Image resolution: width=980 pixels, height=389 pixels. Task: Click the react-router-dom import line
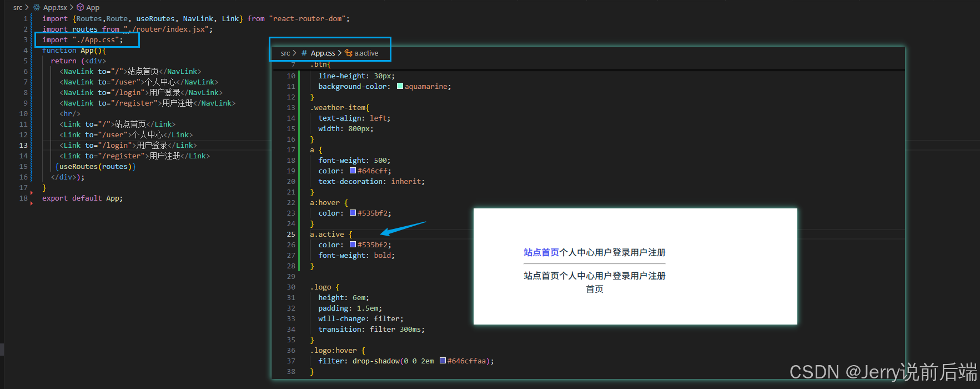click(196, 19)
